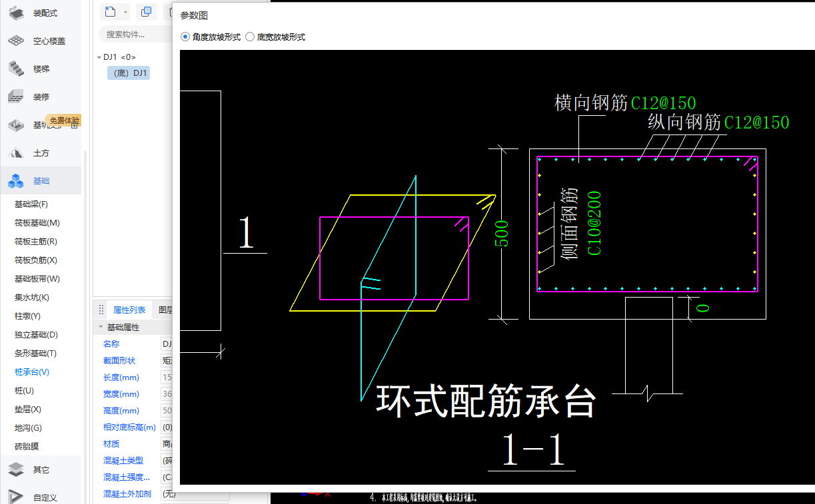
Task: Open the 空心楼盖 category icon
Action: (x=16, y=41)
